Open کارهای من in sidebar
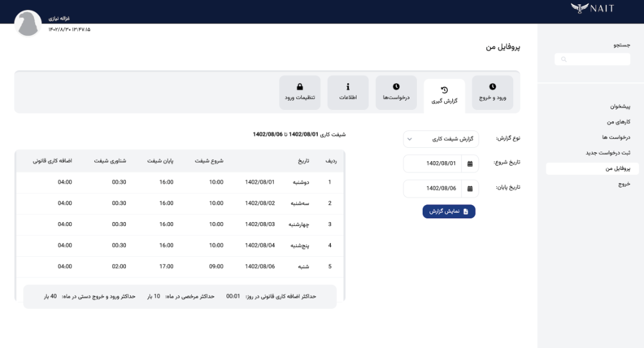 coord(619,122)
